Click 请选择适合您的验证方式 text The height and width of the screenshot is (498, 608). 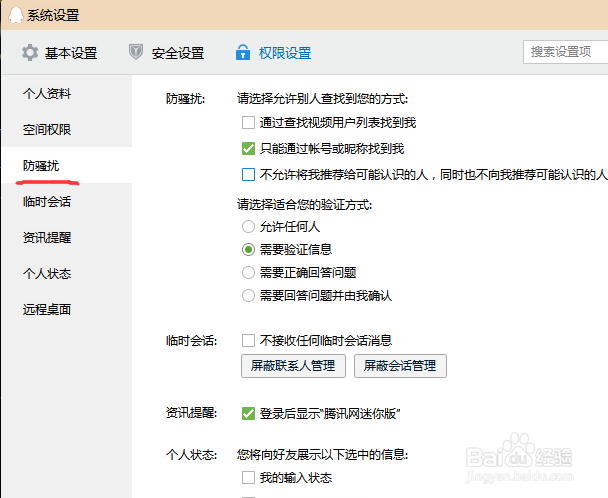point(304,204)
